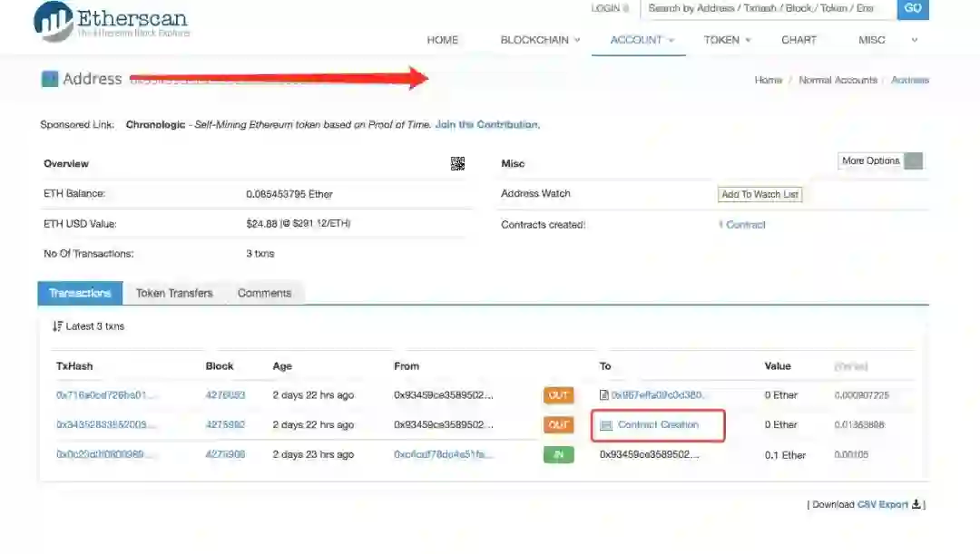Switch to the Comments tab
This screenshot has width=980, height=554.
point(264,293)
